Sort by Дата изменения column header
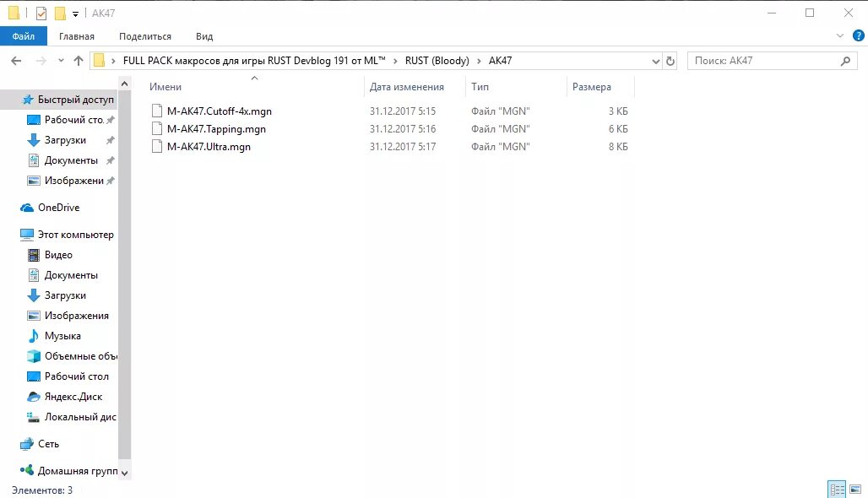The image size is (868, 498). [x=407, y=87]
